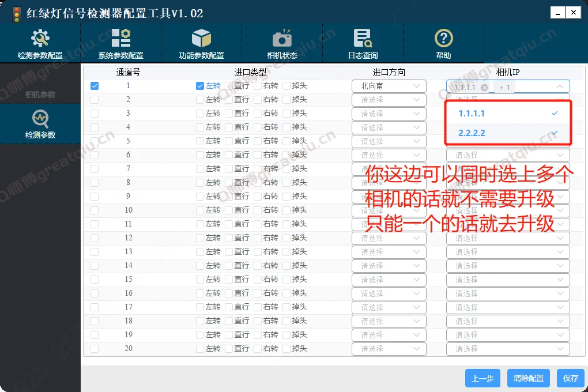Viewport: 588px width, 392px height.
Task: Open the 北向南 direction dropdown
Action: click(x=389, y=85)
